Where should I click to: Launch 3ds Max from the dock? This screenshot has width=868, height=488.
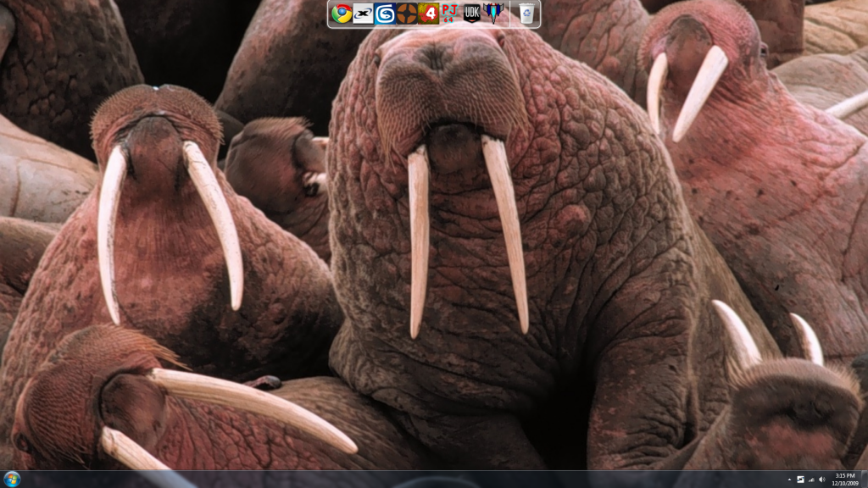point(385,14)
